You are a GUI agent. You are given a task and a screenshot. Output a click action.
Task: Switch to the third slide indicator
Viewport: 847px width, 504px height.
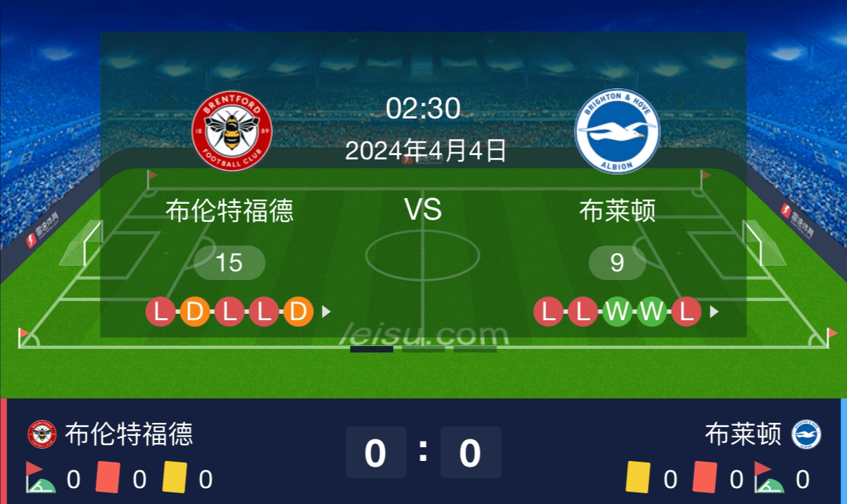coord(475,350)
